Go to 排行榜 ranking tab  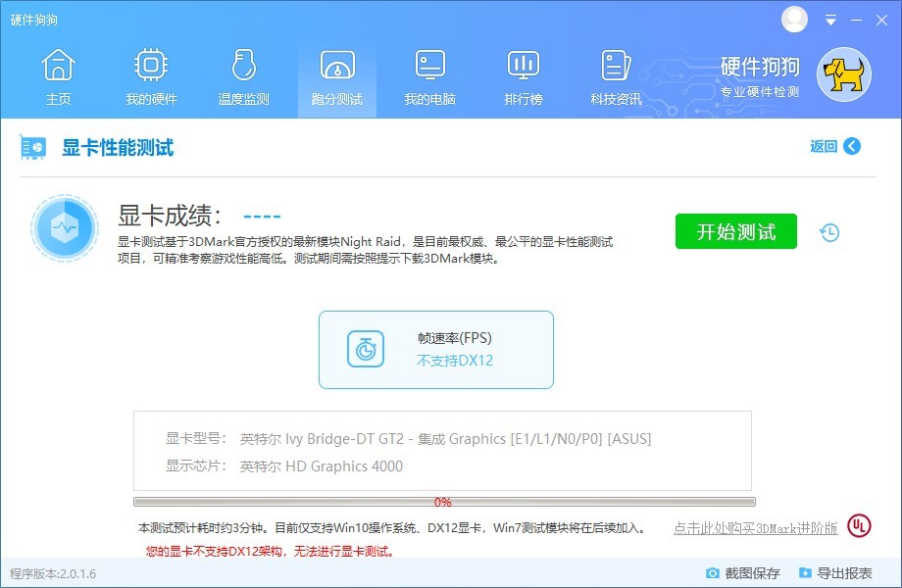click(524, 77)
